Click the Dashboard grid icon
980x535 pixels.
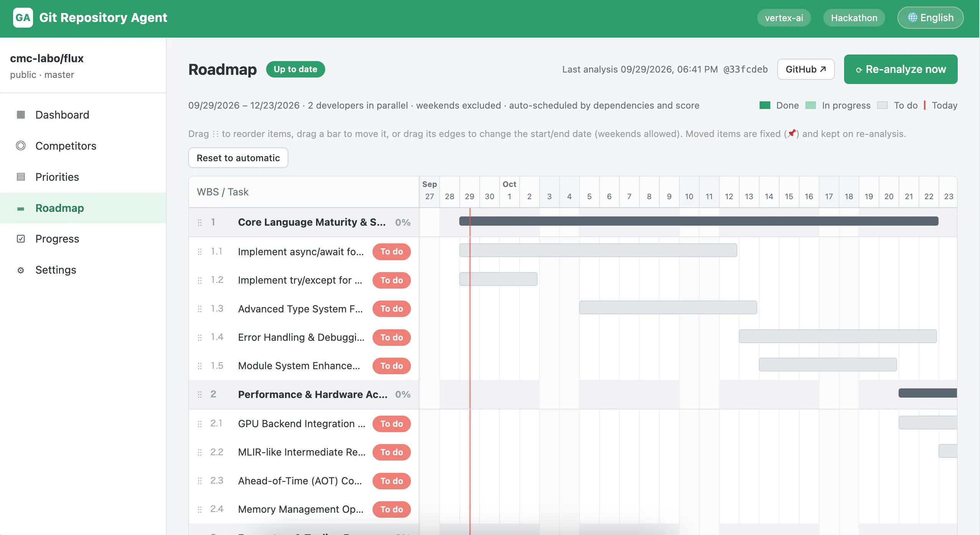pyautogui.click(x=21, y=115)
